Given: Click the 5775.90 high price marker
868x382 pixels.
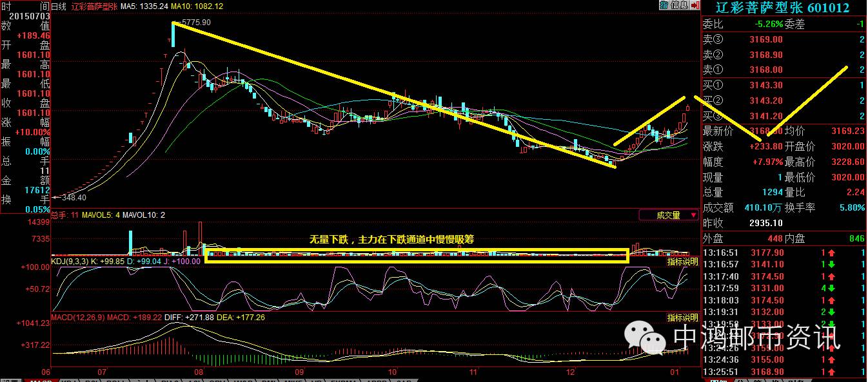Looking at the screenshot, I should (196, 23).
